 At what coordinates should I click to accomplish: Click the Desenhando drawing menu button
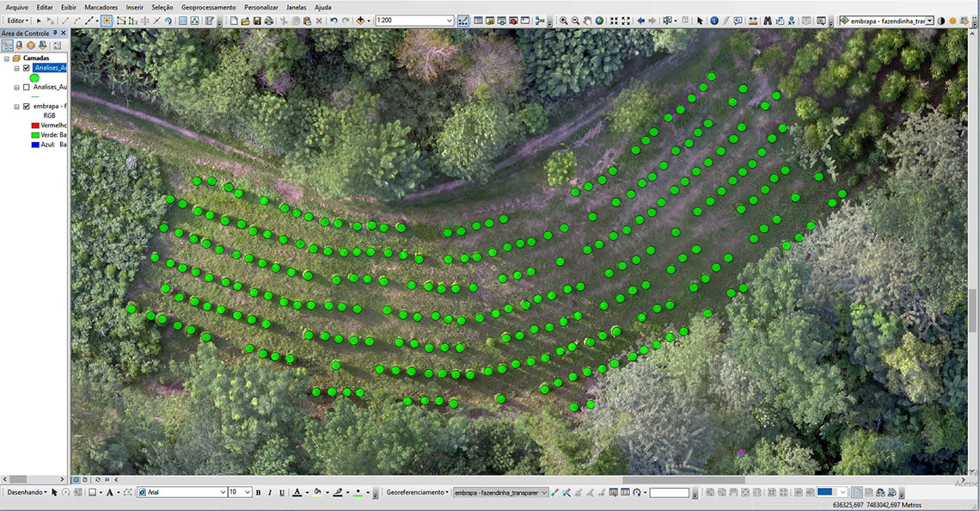click(26, 492)
